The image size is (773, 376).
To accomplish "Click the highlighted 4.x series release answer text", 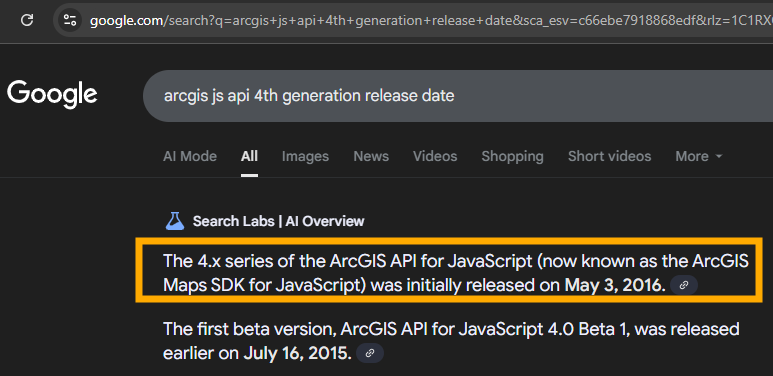I will pos(456,273).
